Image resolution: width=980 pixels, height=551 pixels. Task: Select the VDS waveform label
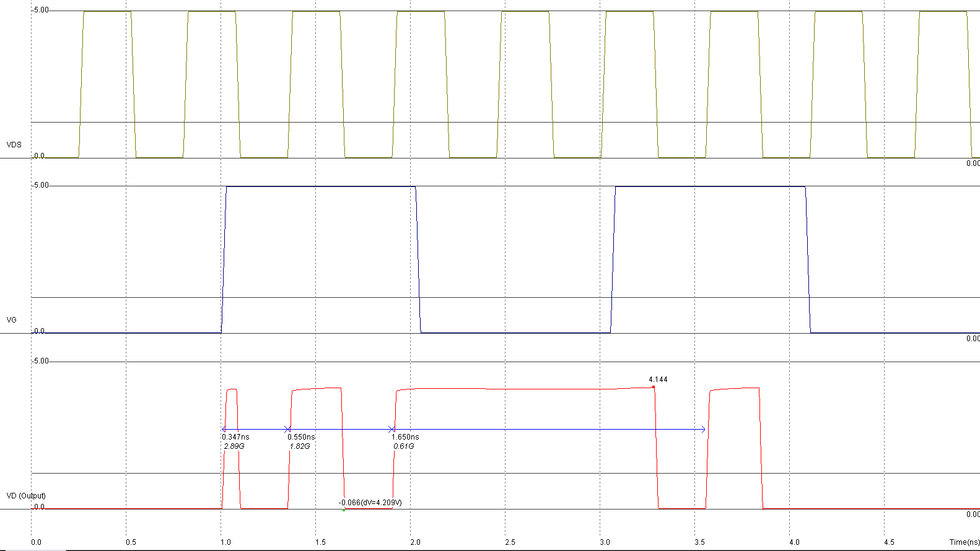[x=14, y=145]
